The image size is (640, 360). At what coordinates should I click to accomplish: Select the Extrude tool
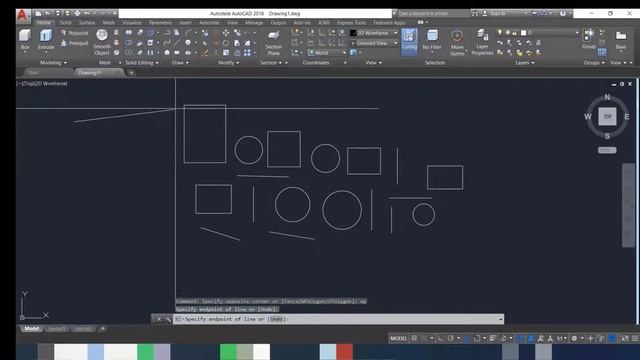(x=46, y=40)
